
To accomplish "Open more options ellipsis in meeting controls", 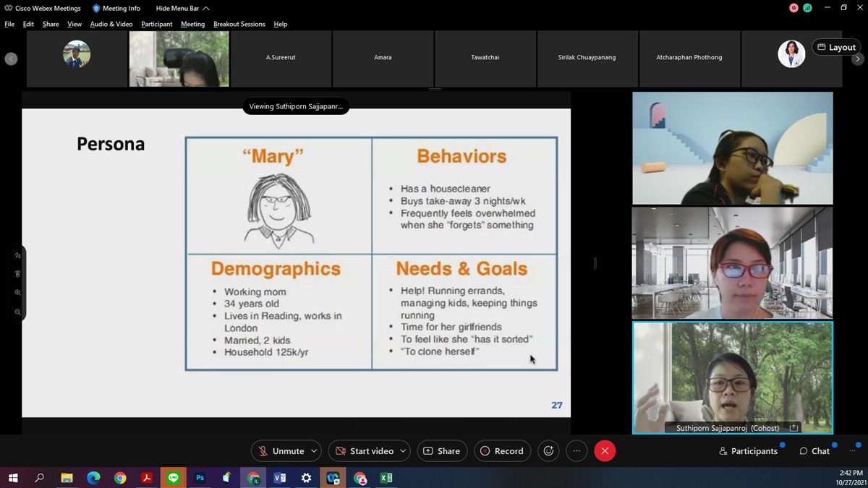I will click(576, 451).
